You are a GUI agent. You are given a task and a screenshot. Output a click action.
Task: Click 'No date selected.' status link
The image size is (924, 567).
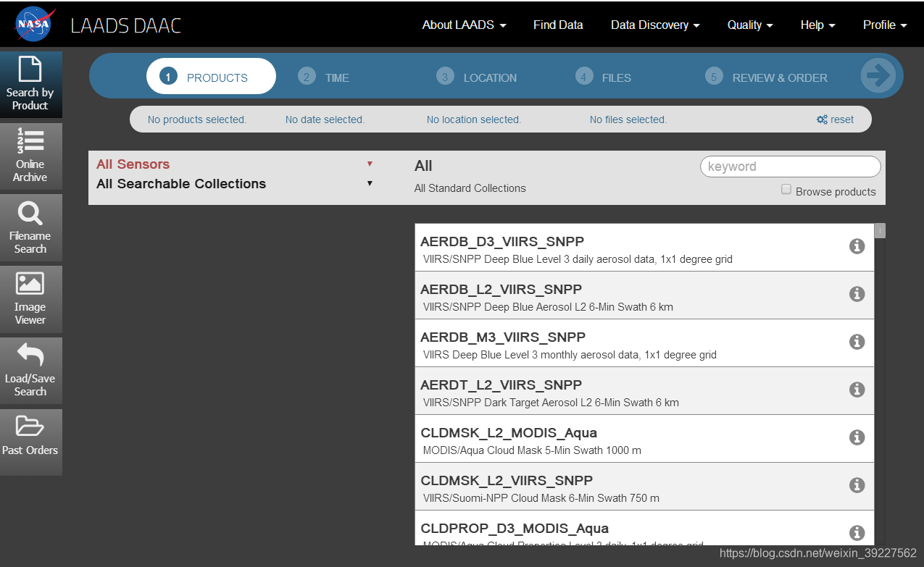click(x=325, y=119)
